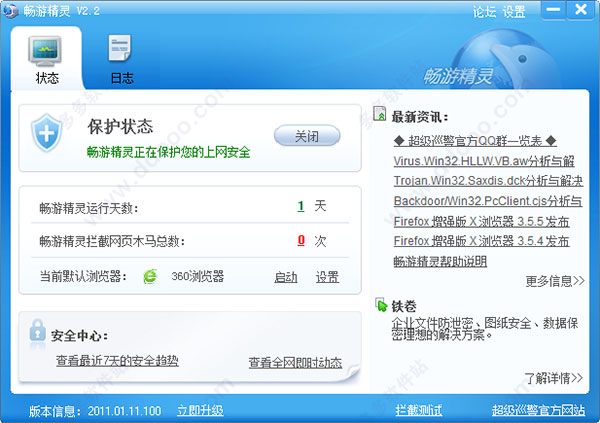Open Backdoor/Win32.PcClient.cjs analysis link
This screenshot has width=600, height=423.
point(488,201)
